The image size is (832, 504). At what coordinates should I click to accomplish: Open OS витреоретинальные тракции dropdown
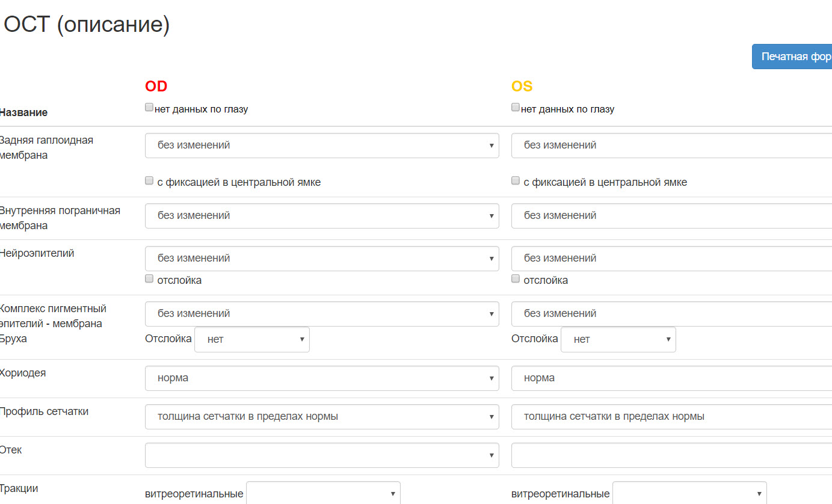pos(689,494)
